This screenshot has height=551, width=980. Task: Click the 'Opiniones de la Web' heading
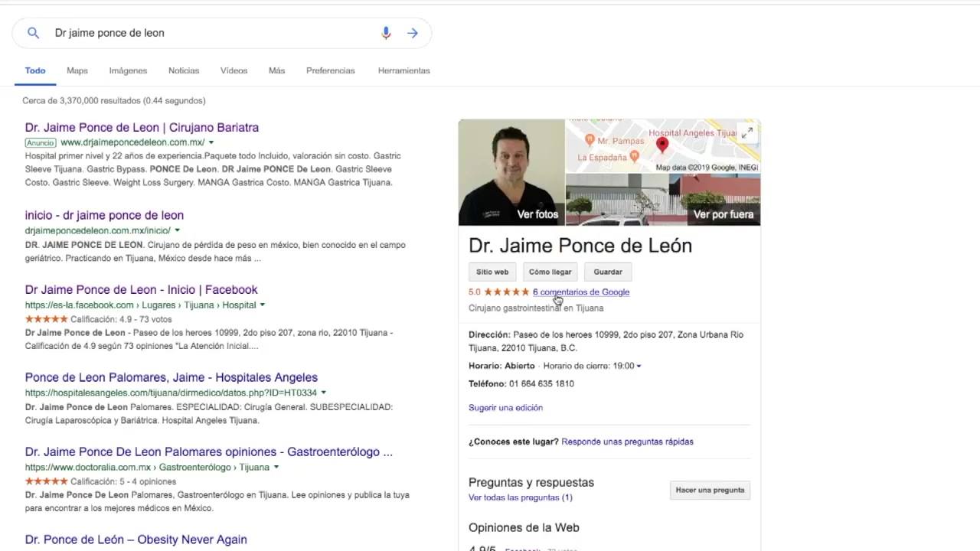pos(524,527)
